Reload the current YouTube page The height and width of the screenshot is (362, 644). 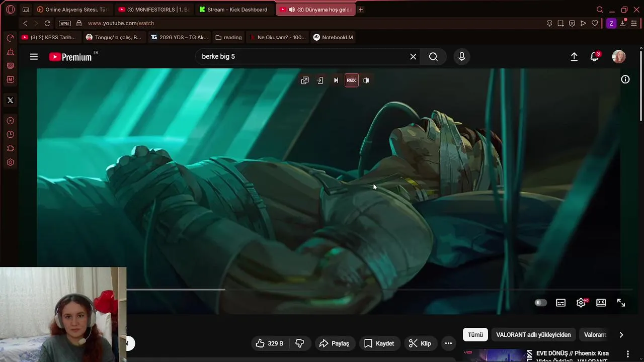(47, 23)
